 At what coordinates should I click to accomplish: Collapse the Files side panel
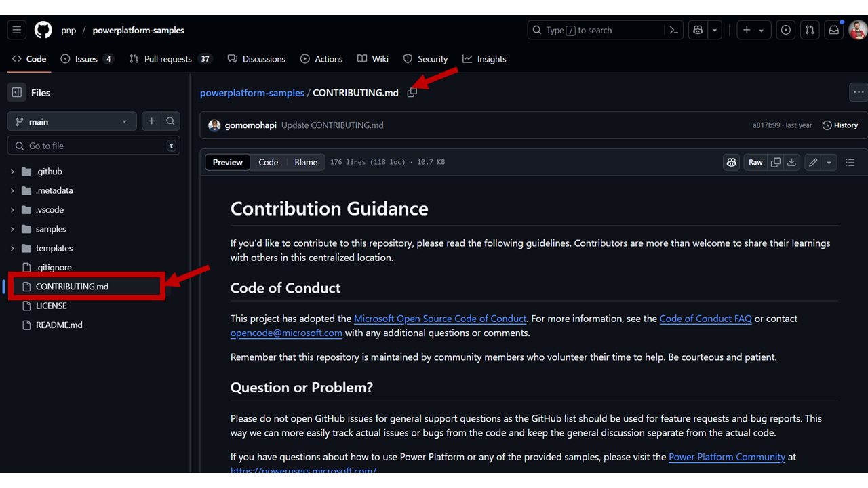pos(17,93)
